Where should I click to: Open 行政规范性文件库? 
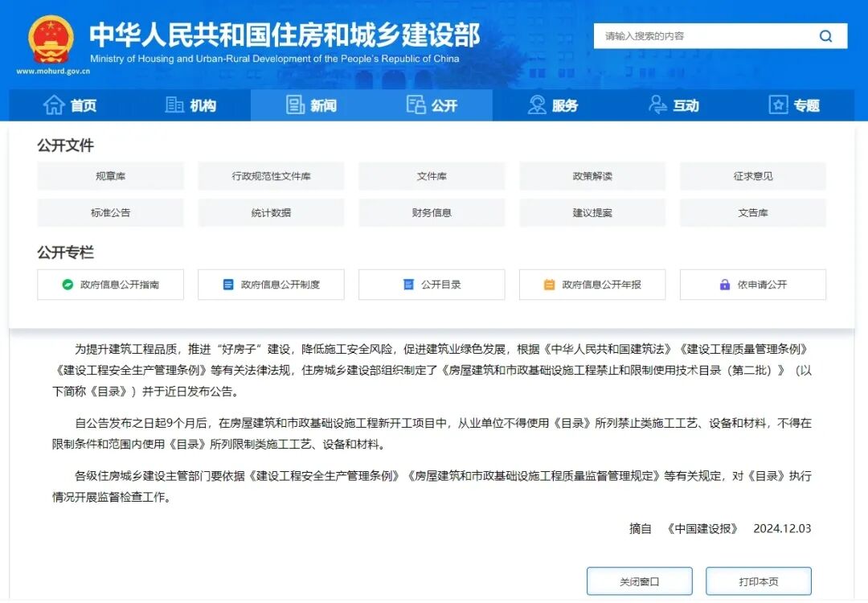272,176
